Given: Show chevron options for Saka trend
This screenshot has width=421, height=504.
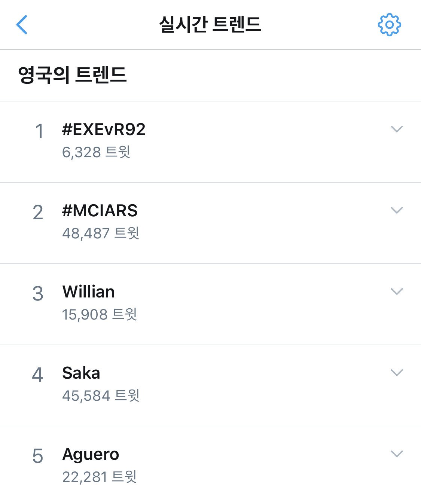Looking at the screenshot, I should click(396, 372).
